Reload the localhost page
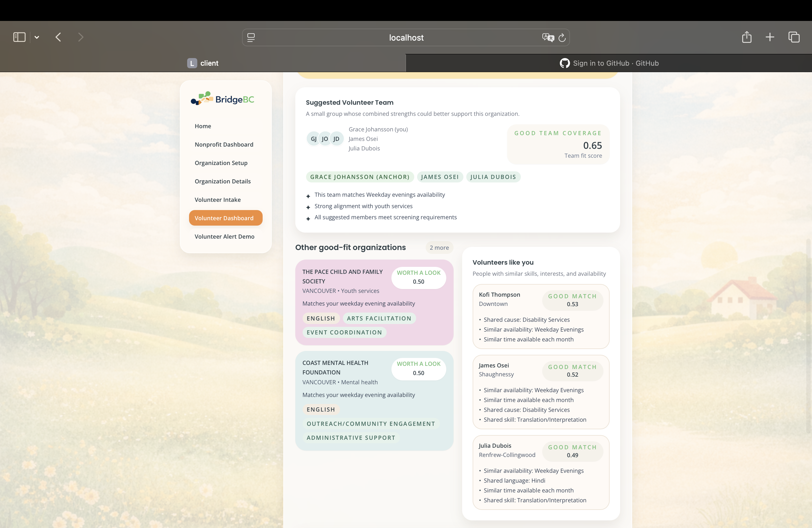Image resolution: width=812 pixels, height=528 pixels. coord(562,37)
